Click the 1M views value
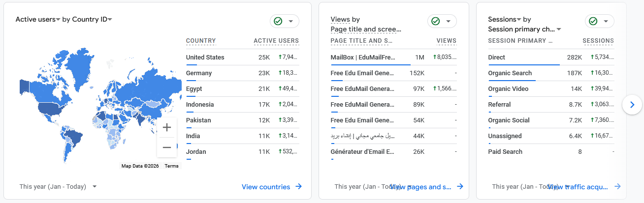 click(x=419, y=58)
